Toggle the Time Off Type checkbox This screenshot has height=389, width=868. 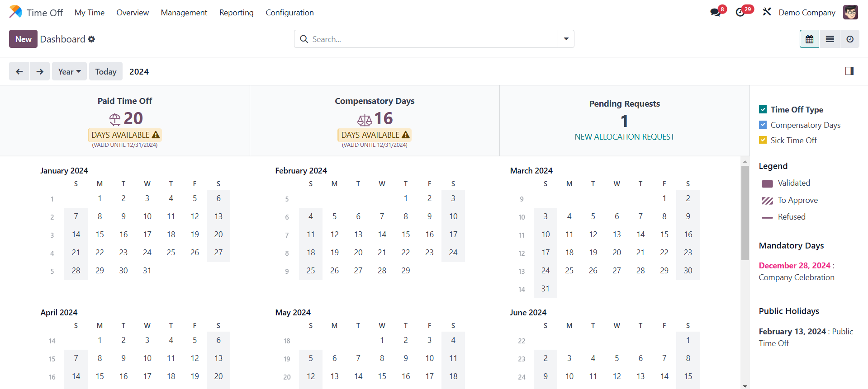(x=763, y=109)
